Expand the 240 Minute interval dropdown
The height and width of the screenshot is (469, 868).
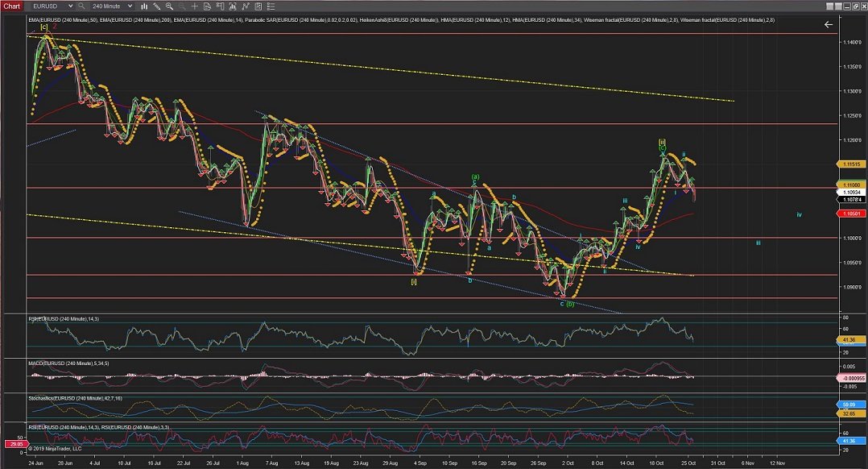pos(130,6)
